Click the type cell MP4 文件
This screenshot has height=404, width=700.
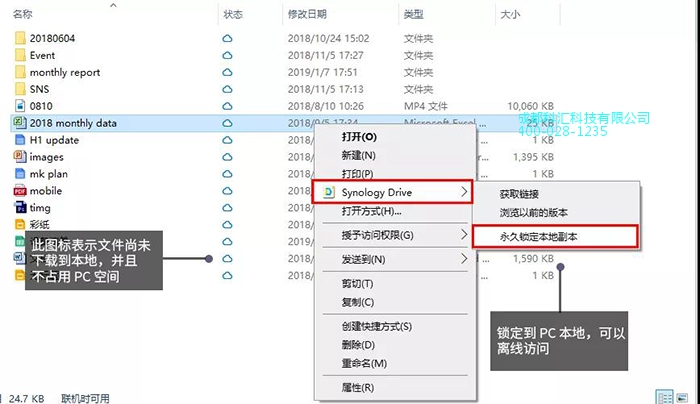click(425, 106)
